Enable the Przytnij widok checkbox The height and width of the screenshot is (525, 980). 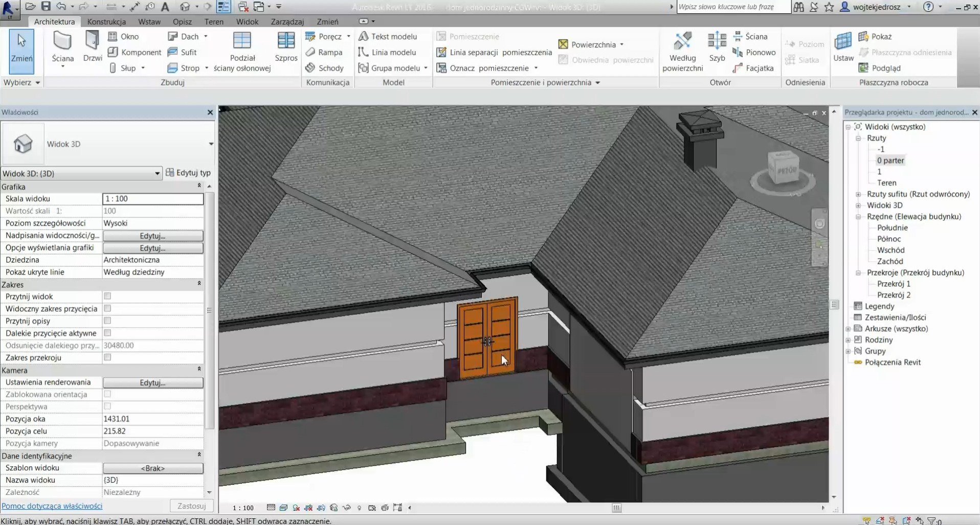[107, 296]
